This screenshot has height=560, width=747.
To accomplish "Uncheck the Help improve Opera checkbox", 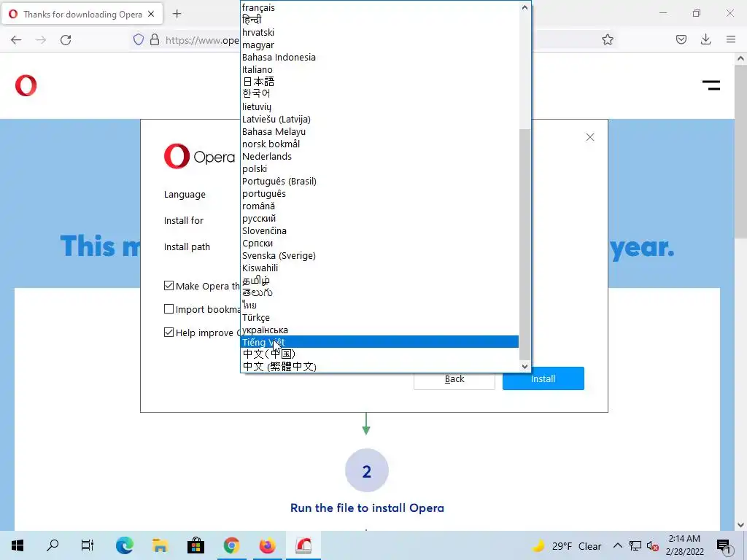I will (169, 332).
